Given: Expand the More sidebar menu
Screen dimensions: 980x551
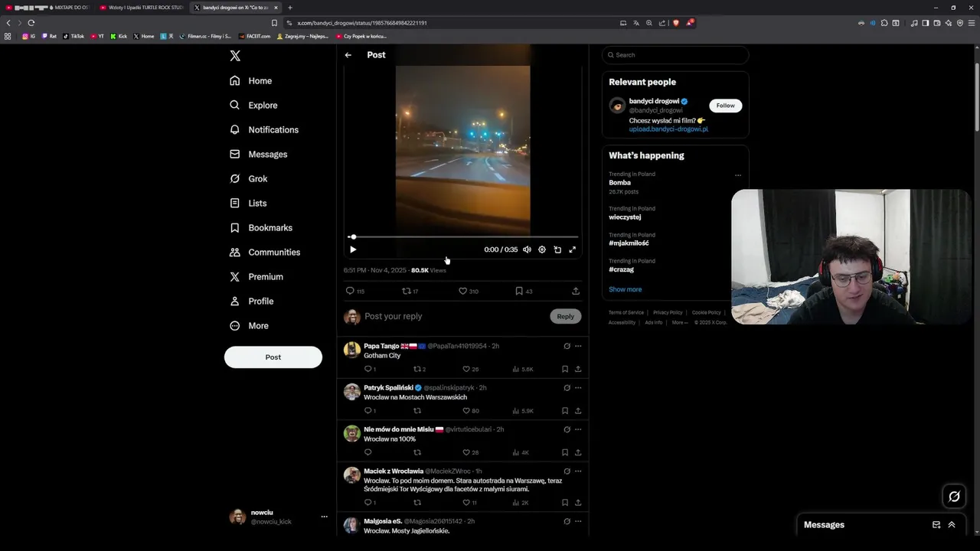Looking at the screenshot, I should [x=250, y=326].
